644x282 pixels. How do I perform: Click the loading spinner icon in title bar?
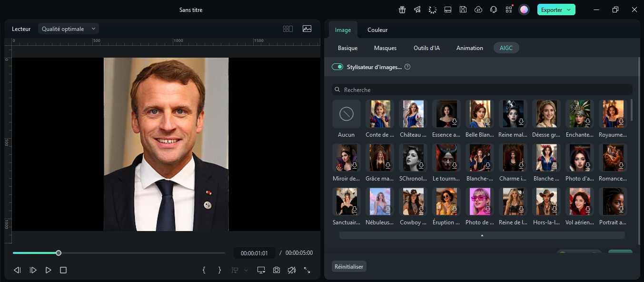pyautogui.click(x=433, y=10)
